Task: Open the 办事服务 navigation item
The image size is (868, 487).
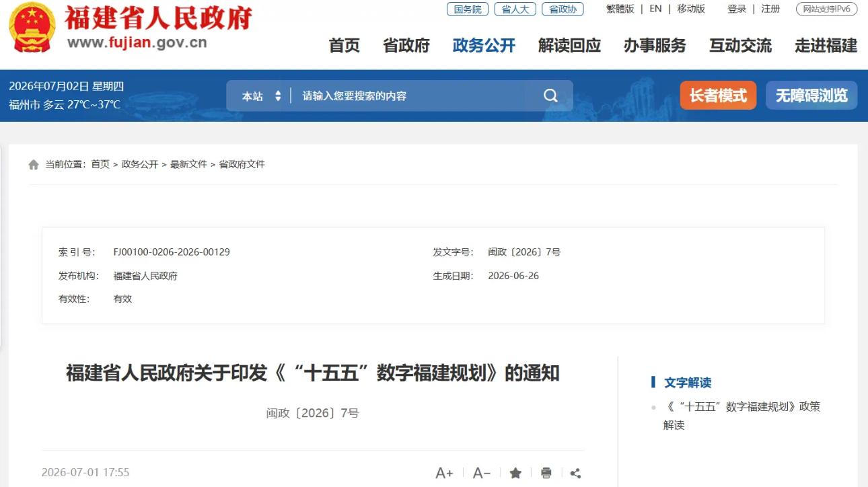Action: tap(655, 46)
